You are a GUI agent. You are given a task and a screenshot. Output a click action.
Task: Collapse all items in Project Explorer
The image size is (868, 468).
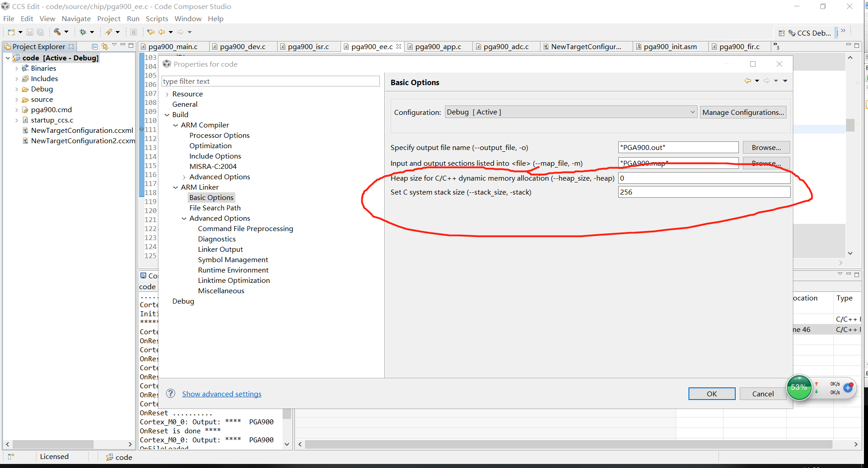[94, 46]
